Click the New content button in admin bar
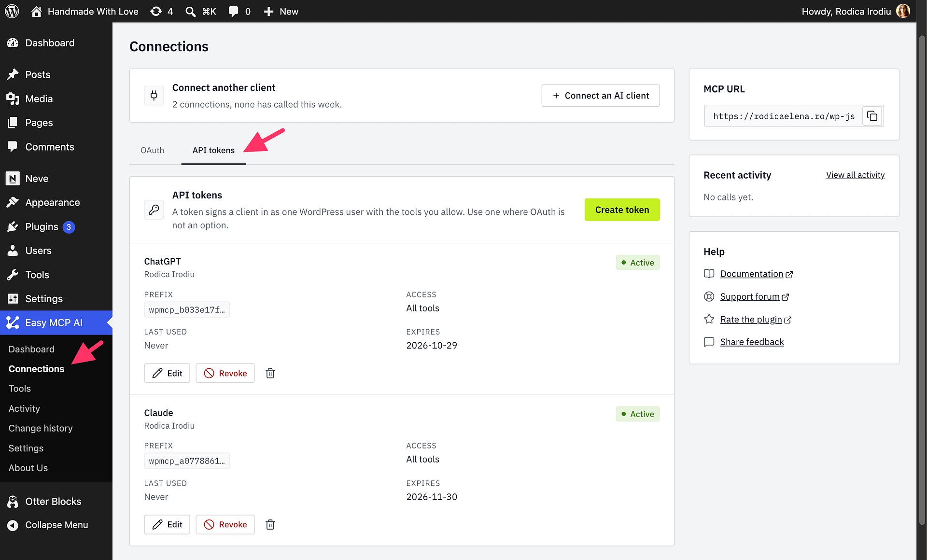This screenshot has width=927, height=560. click(x=281, y=11)
